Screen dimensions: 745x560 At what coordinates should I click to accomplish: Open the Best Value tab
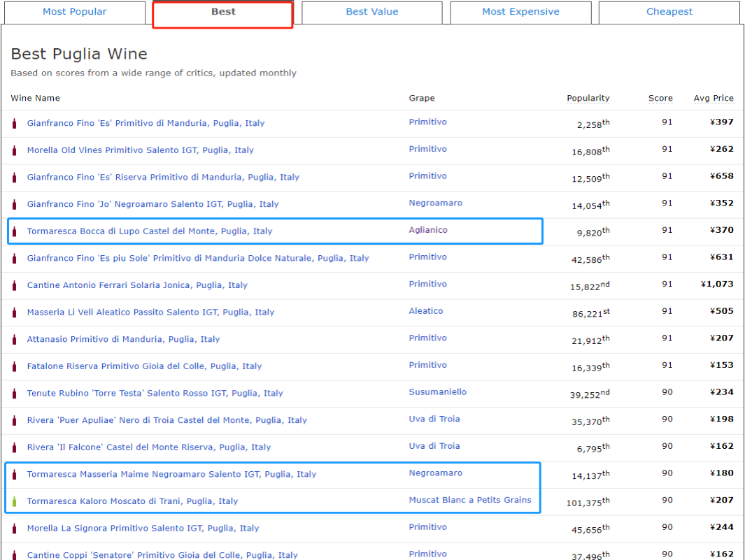click(x=372, y=12)
